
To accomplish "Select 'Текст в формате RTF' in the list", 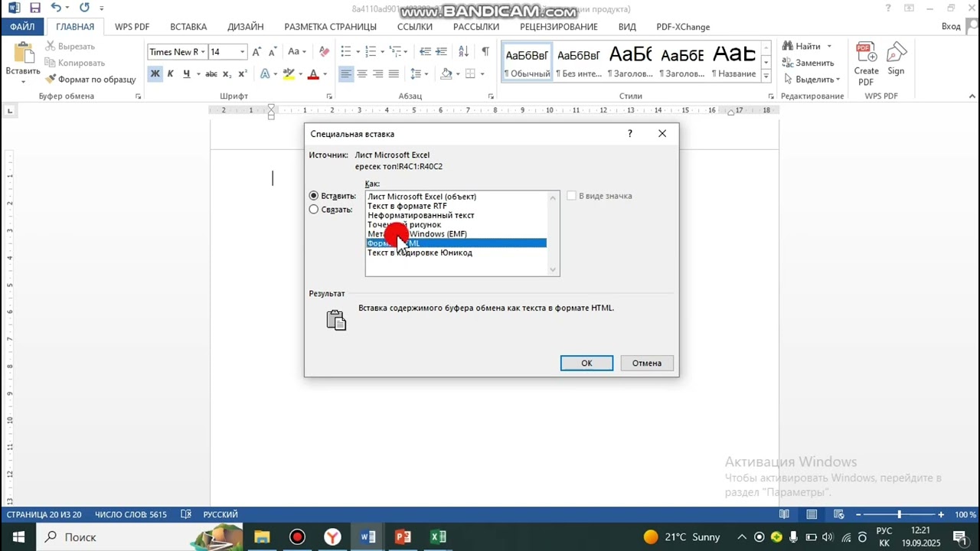I will pos(407,206).
